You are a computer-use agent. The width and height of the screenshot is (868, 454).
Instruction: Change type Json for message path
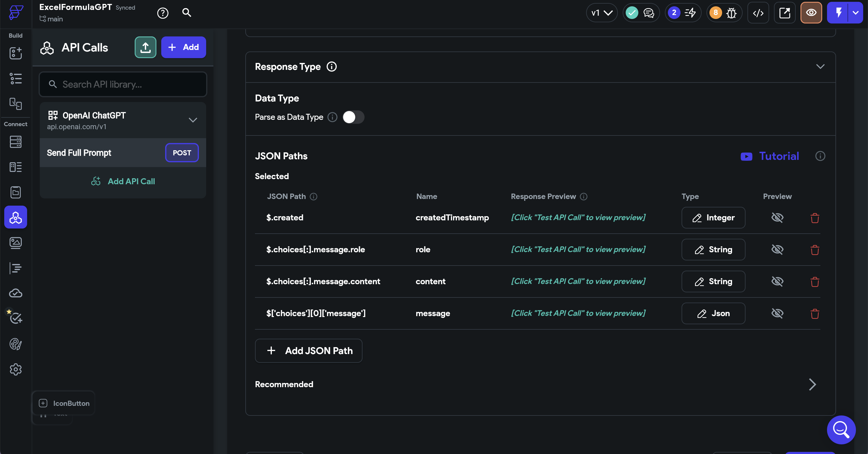click(x=713, y=313)
